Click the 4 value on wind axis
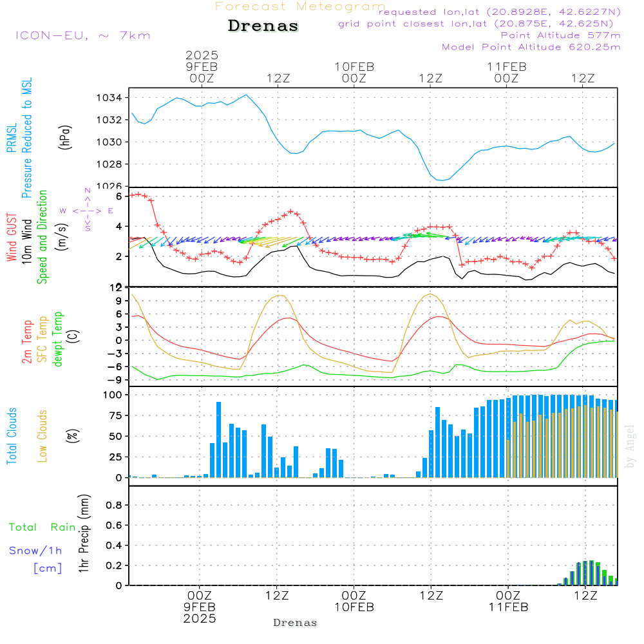This screenshot has height=644, width=644. 119,226
